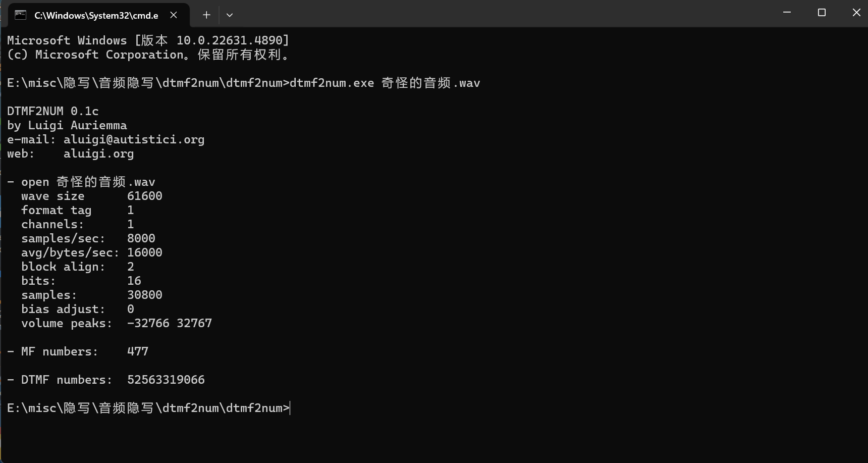Click the command prompt cursor line
The width and height of the screenshot is (868, 463).
point(149,408)
